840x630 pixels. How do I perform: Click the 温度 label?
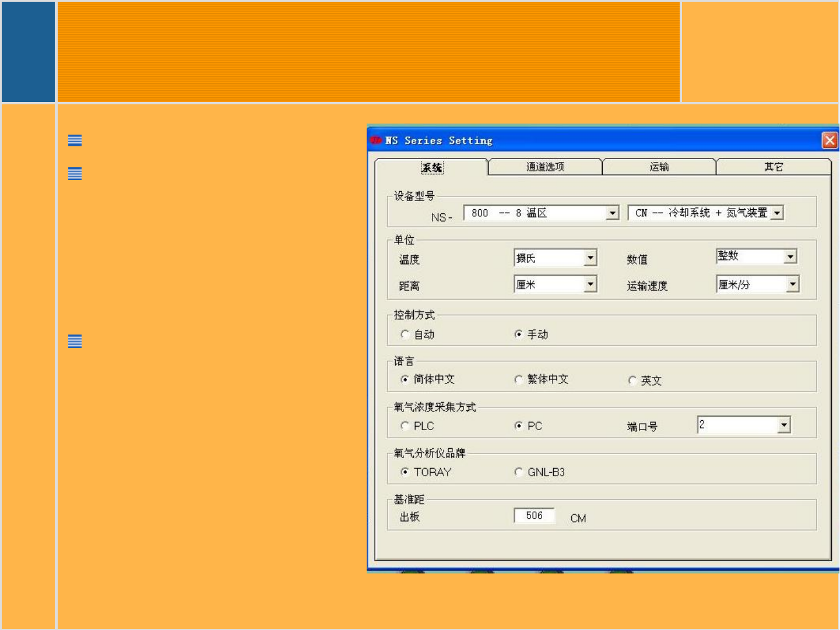[x=409, y=259]
